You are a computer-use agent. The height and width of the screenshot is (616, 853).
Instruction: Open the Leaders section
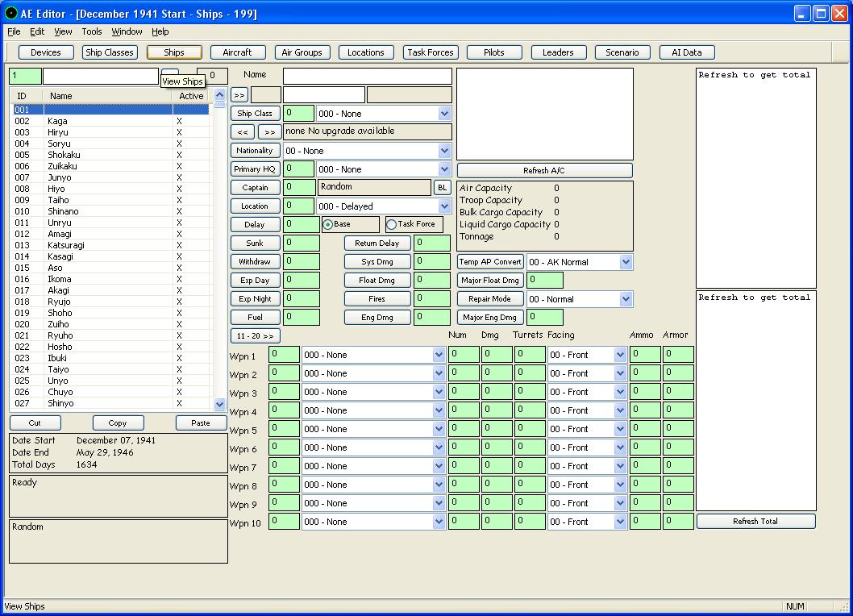[x=558, y=52]
